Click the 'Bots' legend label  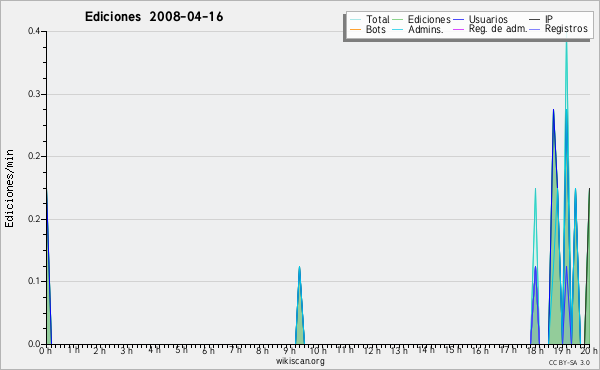tap(376, 29)
